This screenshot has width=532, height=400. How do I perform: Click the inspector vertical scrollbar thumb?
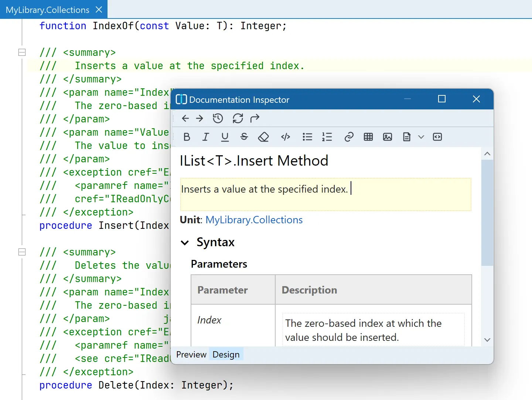(487, 213)
